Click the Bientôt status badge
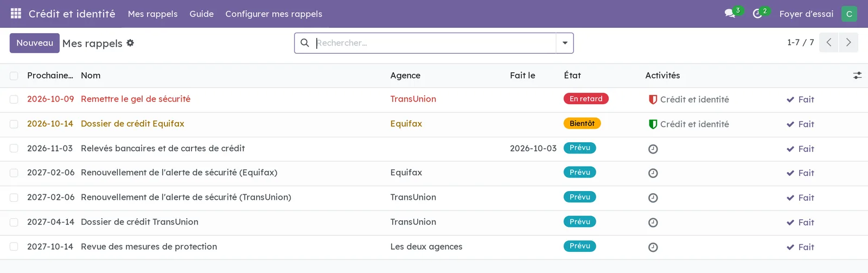Image resolution: width=868 pixels, height=273 pixels. click(x=582, y=123)
